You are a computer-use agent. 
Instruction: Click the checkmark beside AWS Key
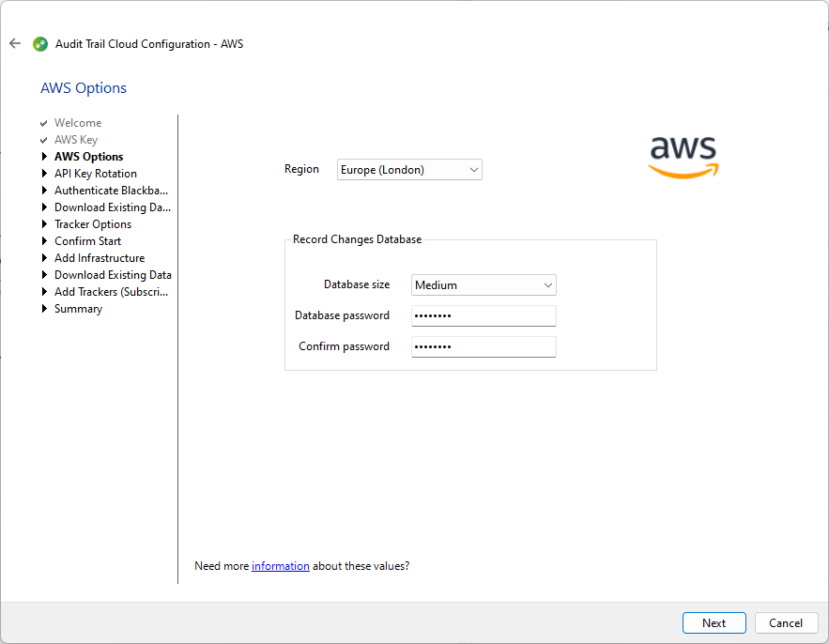click(44, 140)
